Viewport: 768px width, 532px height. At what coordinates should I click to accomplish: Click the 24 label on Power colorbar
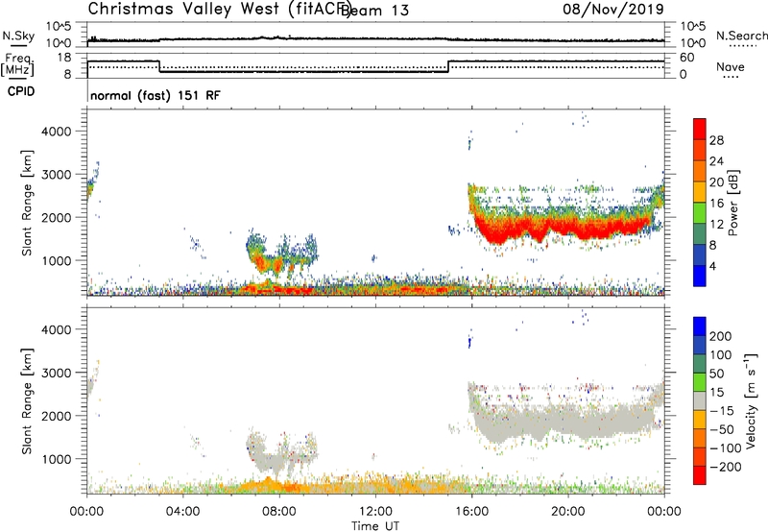tap(716, 161)
